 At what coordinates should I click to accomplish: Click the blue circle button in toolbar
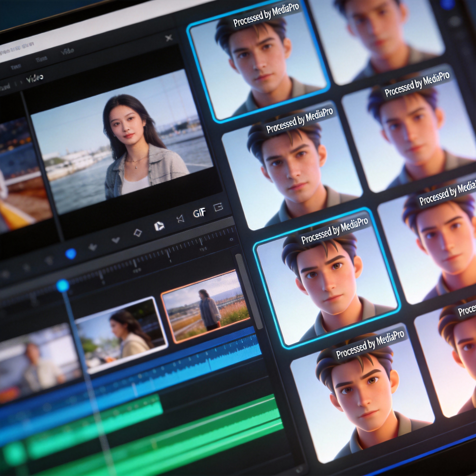coord(71,254)
